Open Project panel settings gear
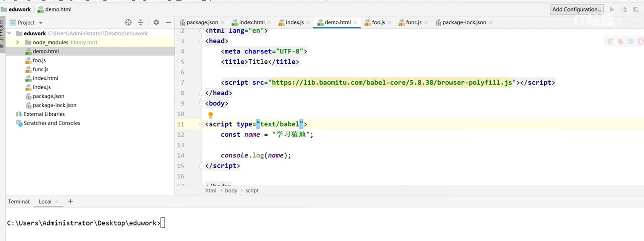644x241 pixels. click(x=156, y=23)
